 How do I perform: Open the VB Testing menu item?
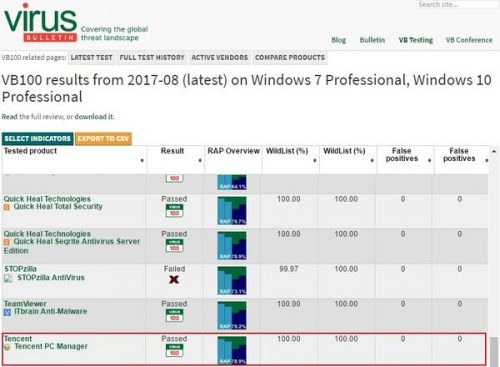(416, 40)
